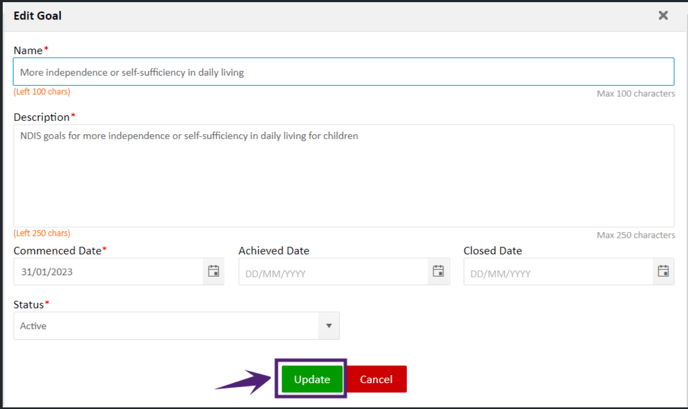Focus the goal Name text field
The image size is (688, 409).
tap(344, 72)
